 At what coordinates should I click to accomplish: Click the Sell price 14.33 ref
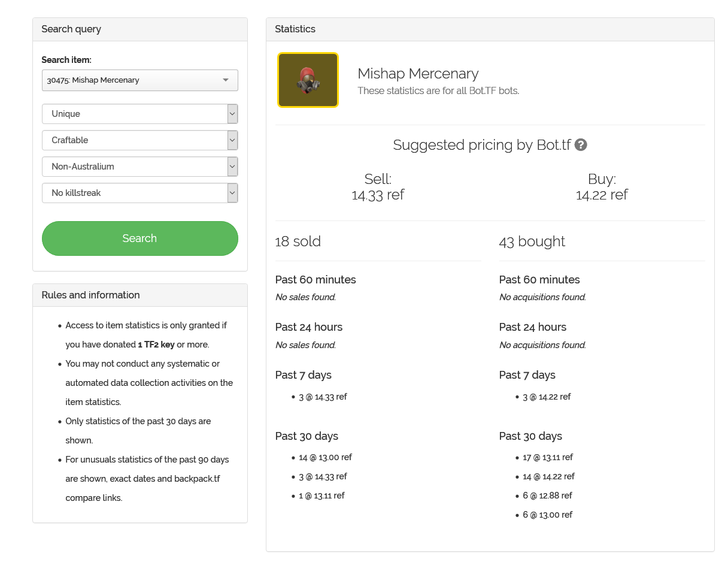point(378,195)
